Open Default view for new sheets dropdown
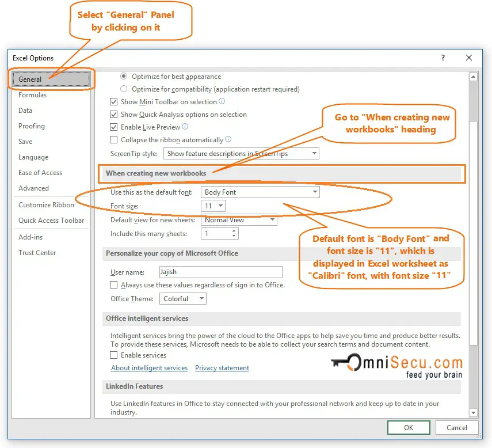492x448 pixels. click(x=239, y=220)
